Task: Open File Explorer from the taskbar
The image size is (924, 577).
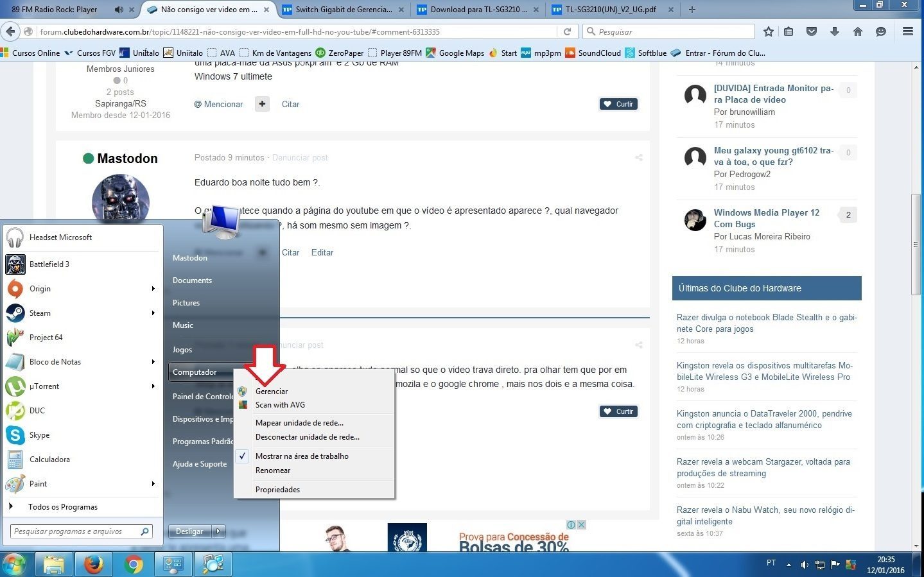Action: (54, 565)
